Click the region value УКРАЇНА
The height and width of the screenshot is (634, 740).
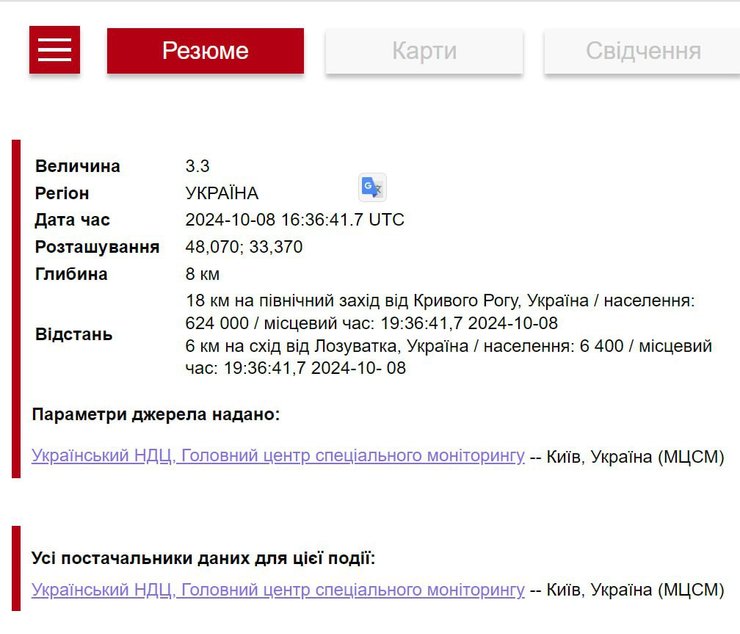[x=222, y=193]
